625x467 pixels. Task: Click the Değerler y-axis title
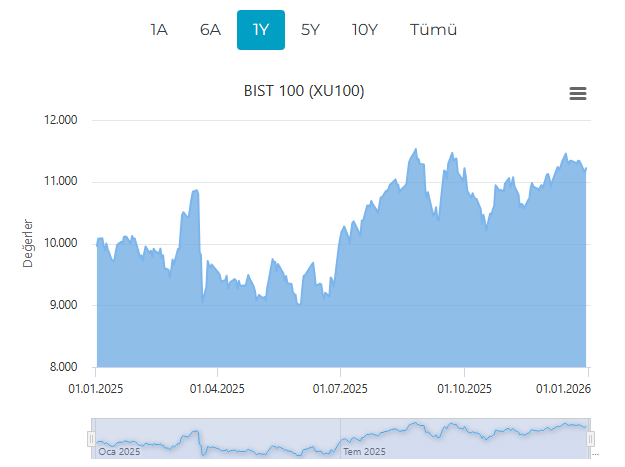click(x=28, y=242)
